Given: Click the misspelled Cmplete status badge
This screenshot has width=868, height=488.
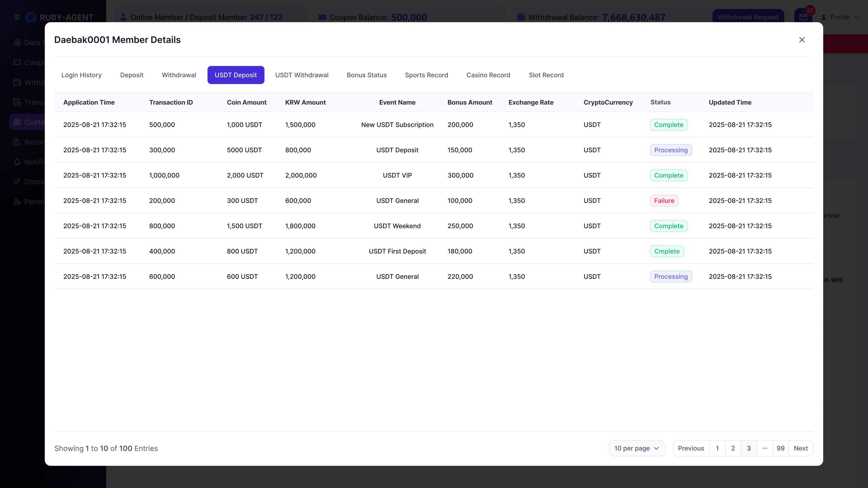Looking at the screenshot, I should tap(667, 251).
